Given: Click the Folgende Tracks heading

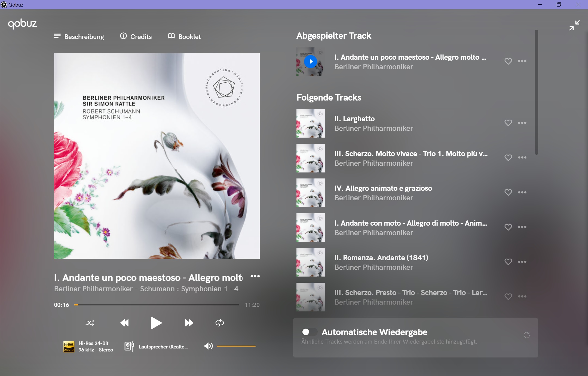Looking at the screenshot, I should click(x=329, y=98).
